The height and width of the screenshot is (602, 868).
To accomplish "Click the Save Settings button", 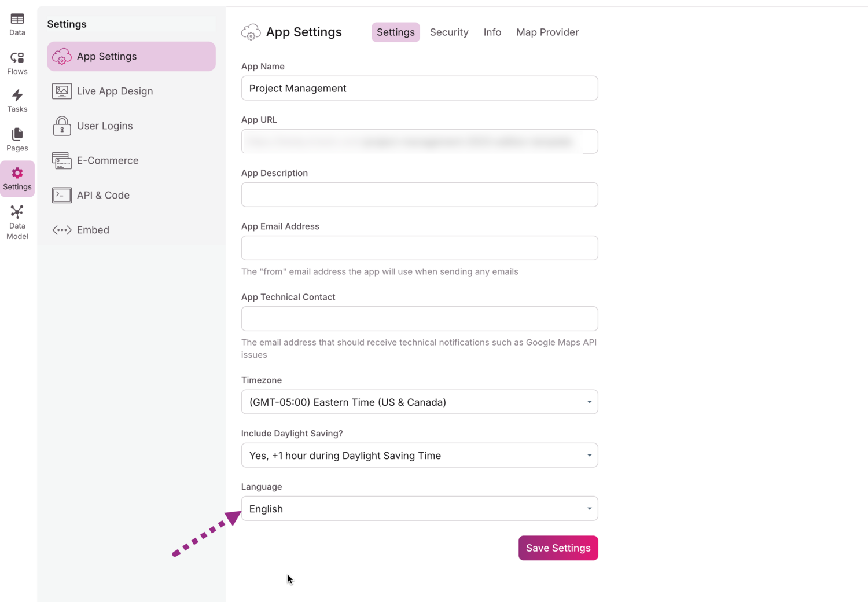I will coord(558,548).
